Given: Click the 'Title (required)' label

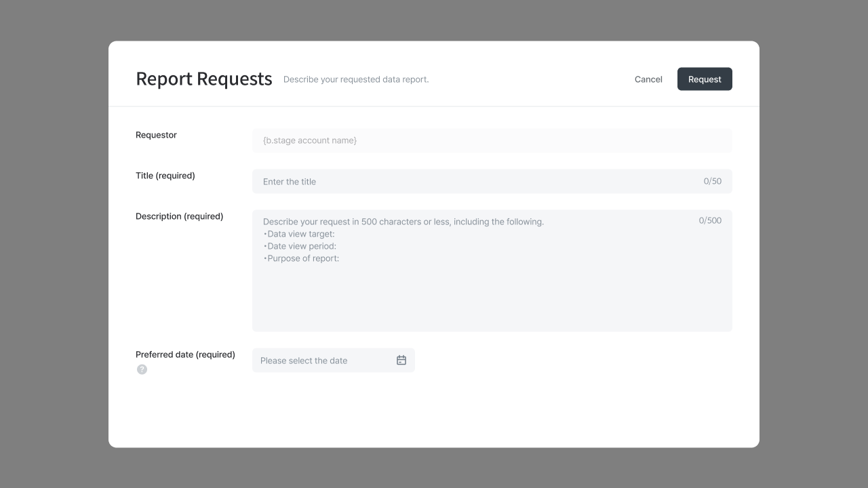Looking at the screenshot, I should coord(165,176).
